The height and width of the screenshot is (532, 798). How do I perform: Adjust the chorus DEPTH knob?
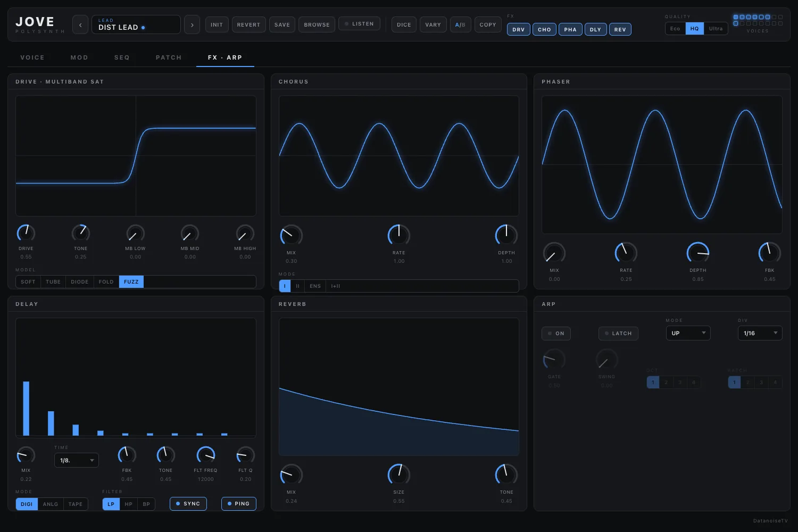pos(506,235)
